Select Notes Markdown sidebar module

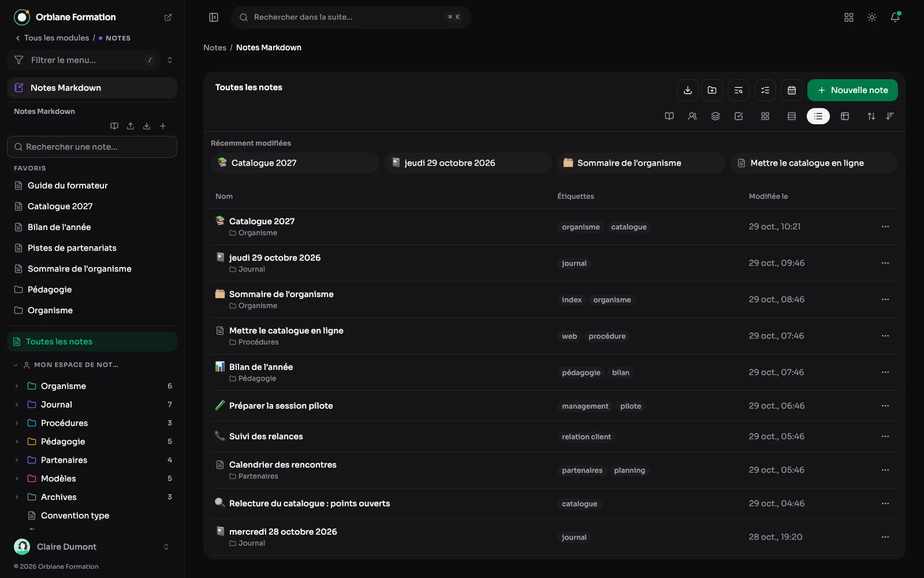click(92, 88)
